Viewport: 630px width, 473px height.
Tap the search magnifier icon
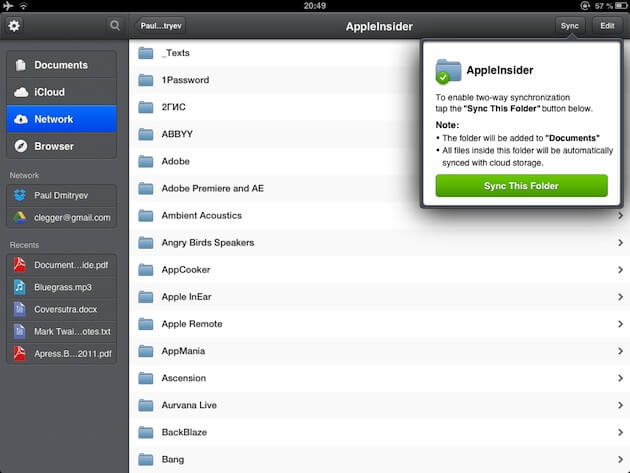click(x=115, y=25)
